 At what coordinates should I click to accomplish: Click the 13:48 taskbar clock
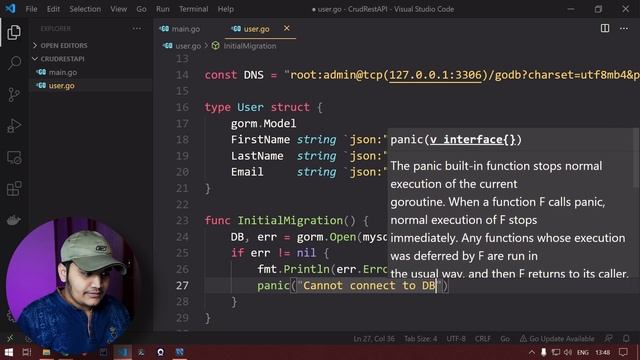pyautogui.click(x=602, y=352)
